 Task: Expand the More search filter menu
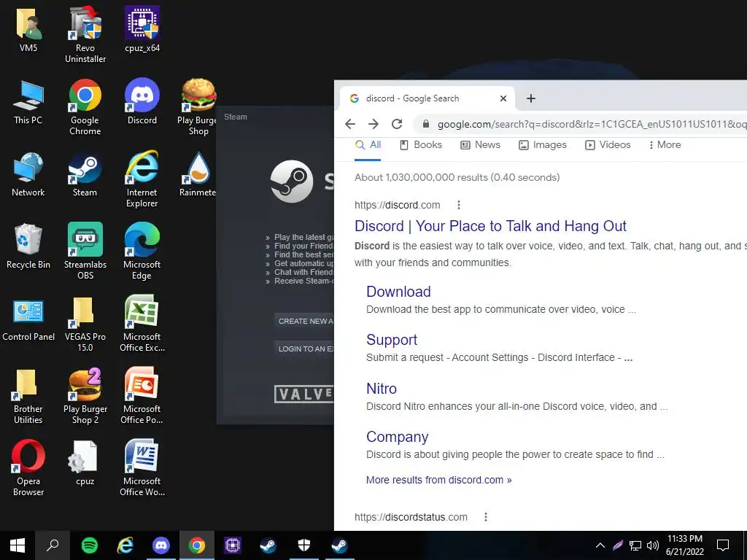665,145
